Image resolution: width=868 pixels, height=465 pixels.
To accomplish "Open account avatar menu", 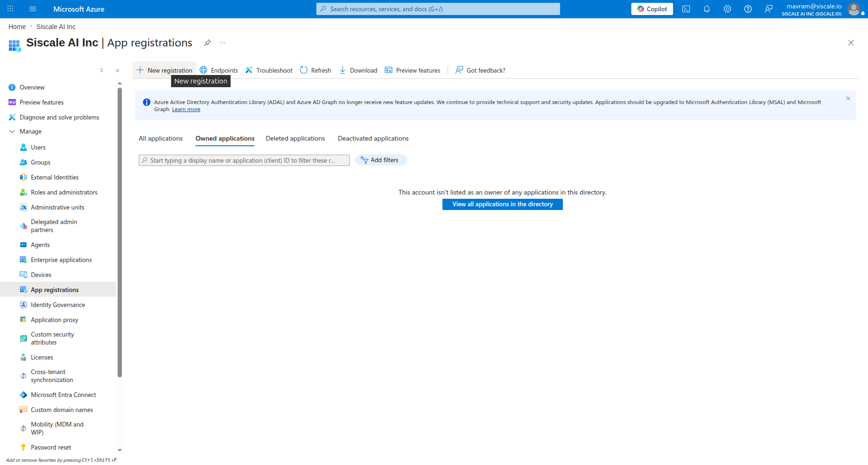I will [x=854, y=9].
